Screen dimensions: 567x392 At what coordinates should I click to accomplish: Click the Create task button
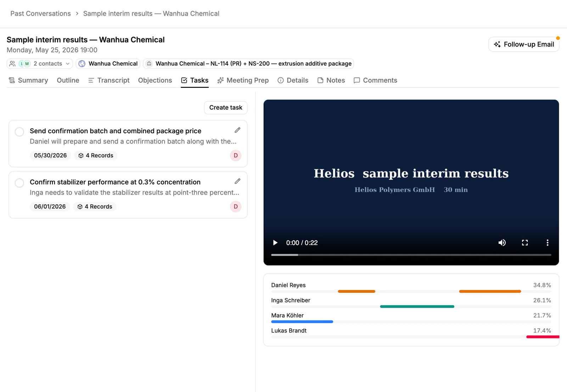click(226, 108)
